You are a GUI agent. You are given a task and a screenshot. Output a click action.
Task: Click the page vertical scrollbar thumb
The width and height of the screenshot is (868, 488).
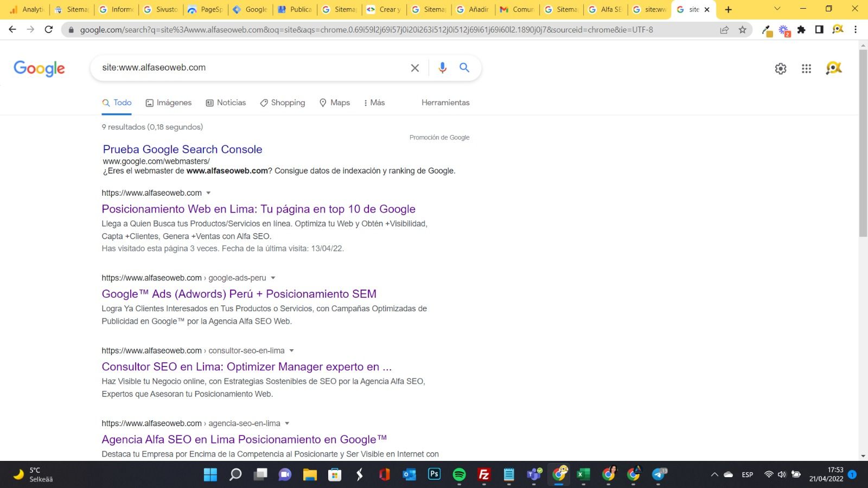[x=863, y=143]
